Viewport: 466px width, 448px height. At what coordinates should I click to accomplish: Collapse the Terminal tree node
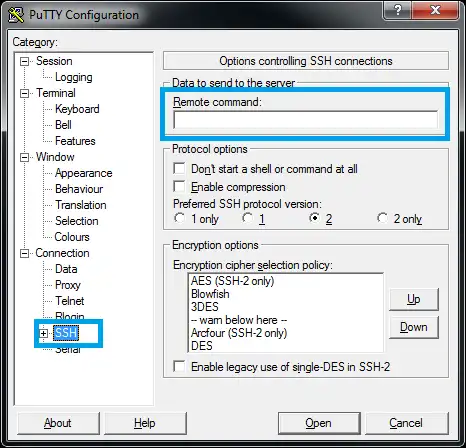click(24, 93)
